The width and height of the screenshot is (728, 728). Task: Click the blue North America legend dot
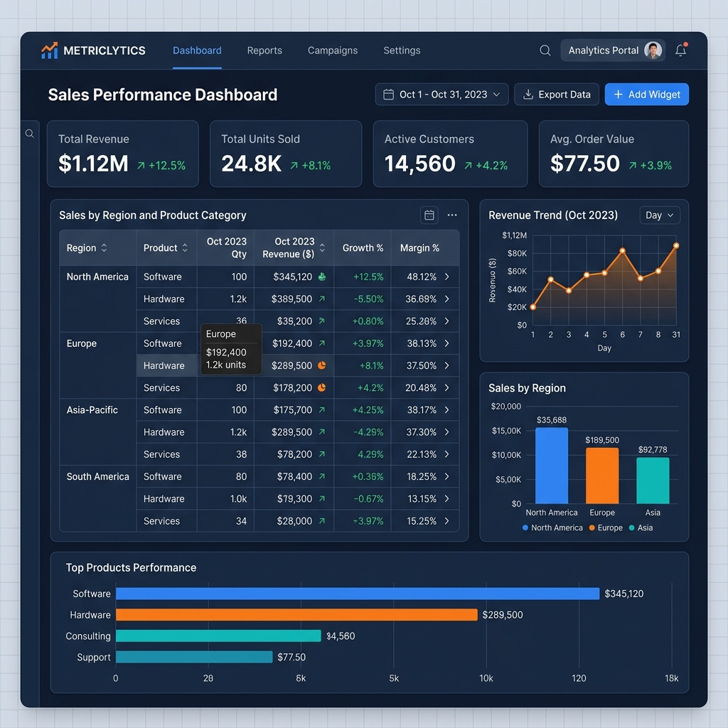point(525,528)
